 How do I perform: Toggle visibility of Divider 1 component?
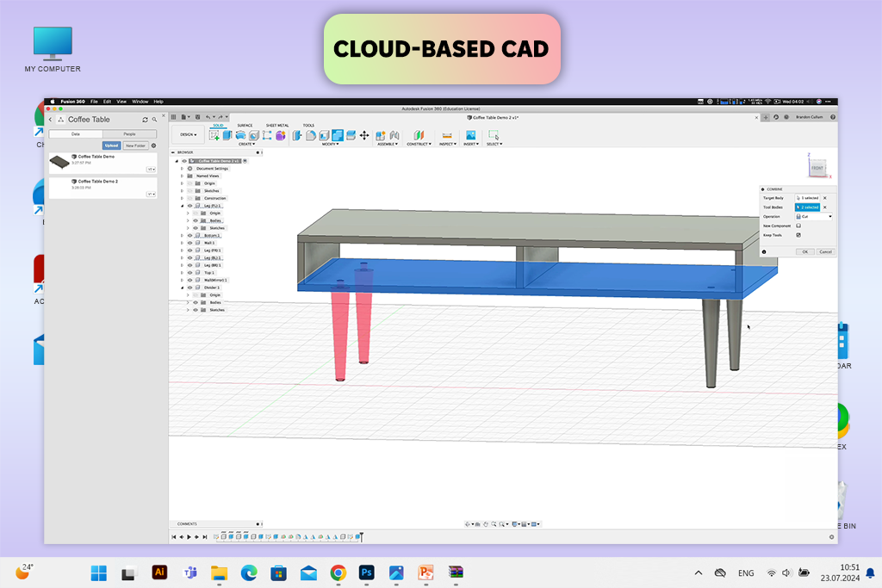coord(190,288)
